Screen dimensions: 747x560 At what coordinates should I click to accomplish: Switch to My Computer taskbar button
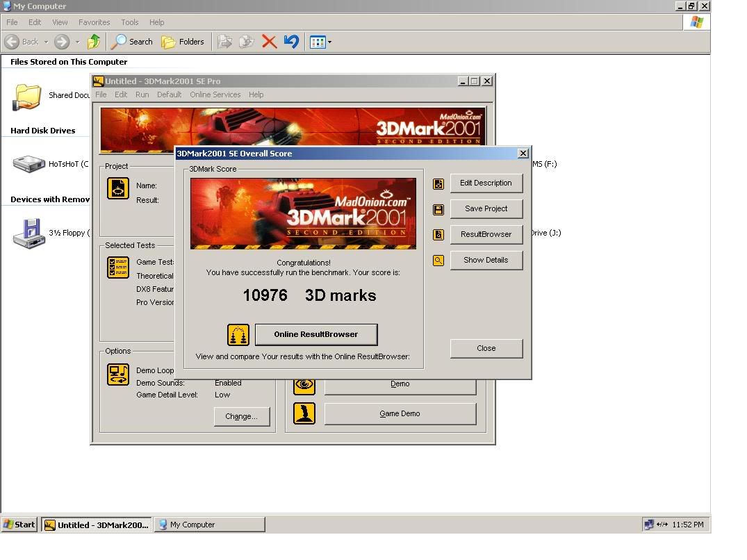[210, 525]
